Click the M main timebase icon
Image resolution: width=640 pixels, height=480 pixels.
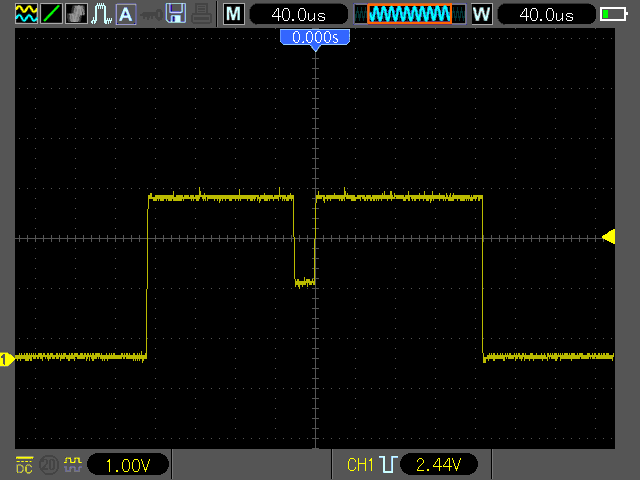tap(233, 14)
